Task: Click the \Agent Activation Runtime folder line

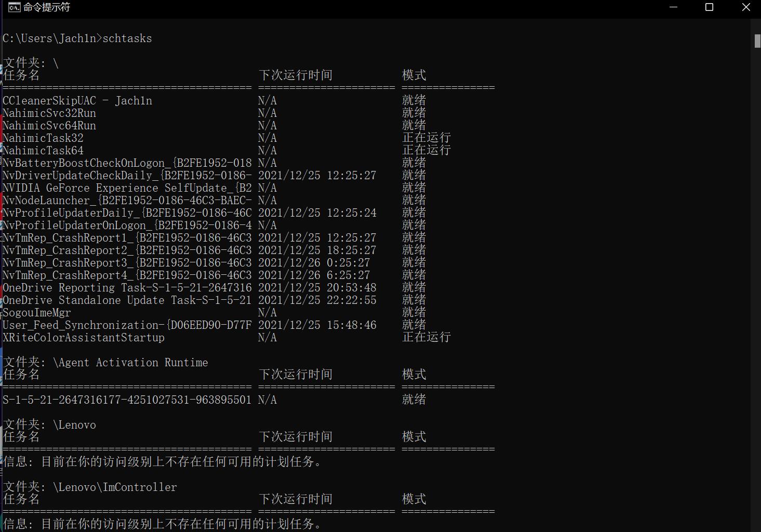Action: pos(105,362)
